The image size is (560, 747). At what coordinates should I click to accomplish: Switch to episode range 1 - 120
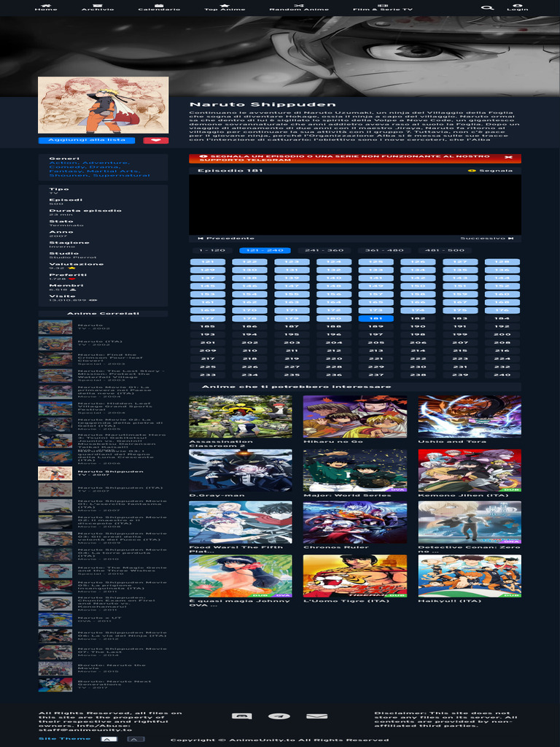(212, 250)
